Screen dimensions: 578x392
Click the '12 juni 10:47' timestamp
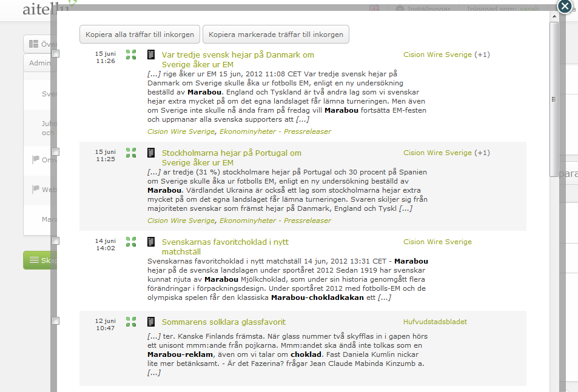pyautogui.click(x=106, y=324)
